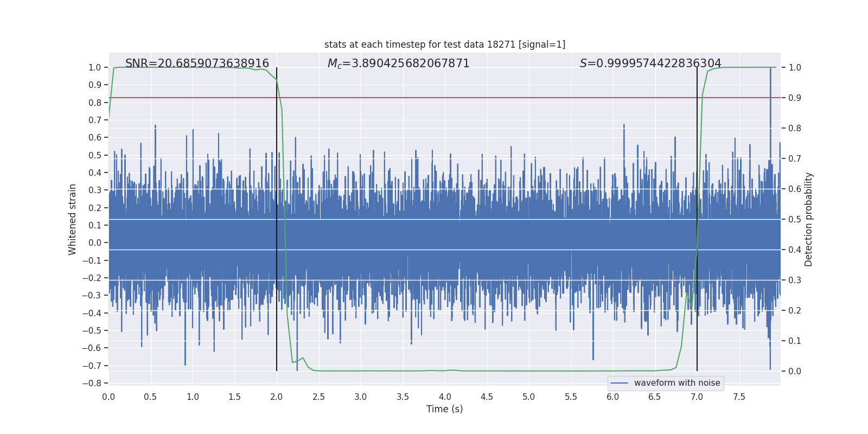Click the plot title text about test data 18271

pyautogui.click(x=444, y=44)
